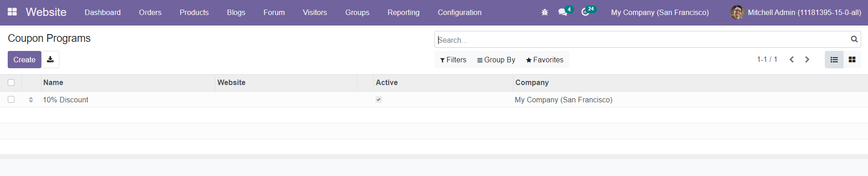Open Mitchell Admin user menu

coord(796,12)
